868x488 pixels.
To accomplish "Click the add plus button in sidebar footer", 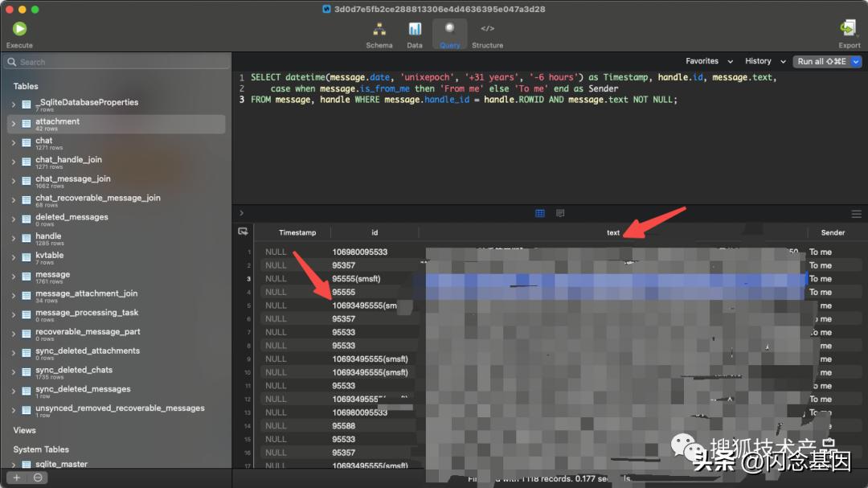I will [16, 478].
